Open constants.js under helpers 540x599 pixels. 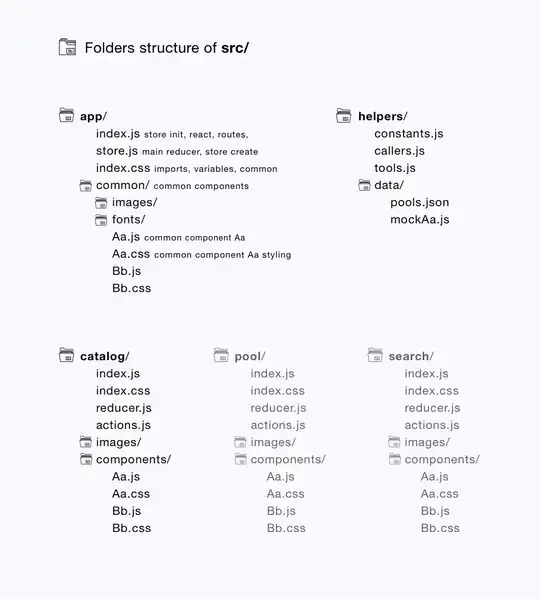click(409, 134)
